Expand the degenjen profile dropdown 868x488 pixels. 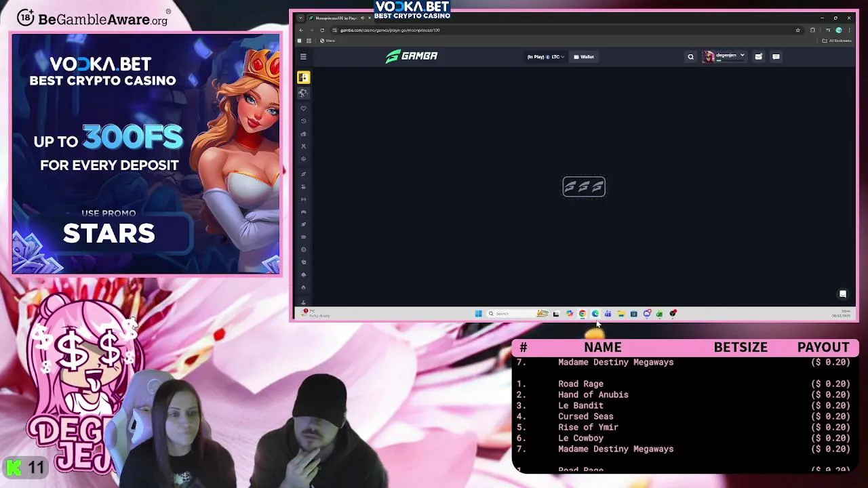tap(724, 56)
